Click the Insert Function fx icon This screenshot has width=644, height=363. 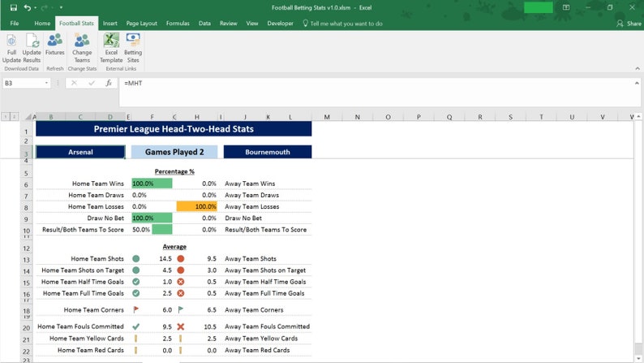pos(109,83)
